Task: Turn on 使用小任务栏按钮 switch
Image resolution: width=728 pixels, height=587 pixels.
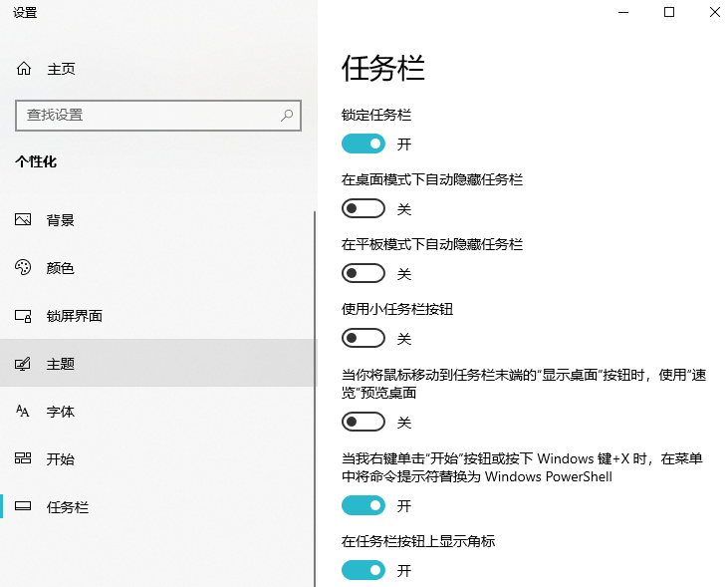Action: click(364, 339)
